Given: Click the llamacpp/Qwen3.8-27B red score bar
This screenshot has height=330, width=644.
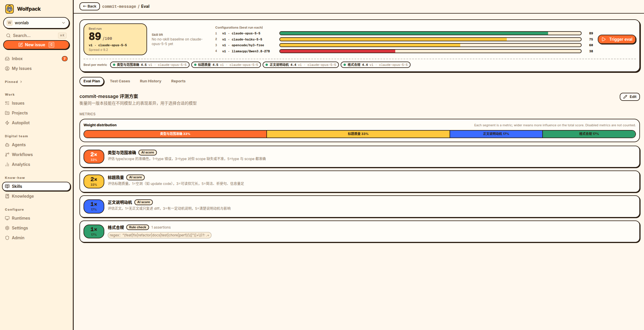Looking at the screenshot, I should pyautogui.click(x=430, y=51).
